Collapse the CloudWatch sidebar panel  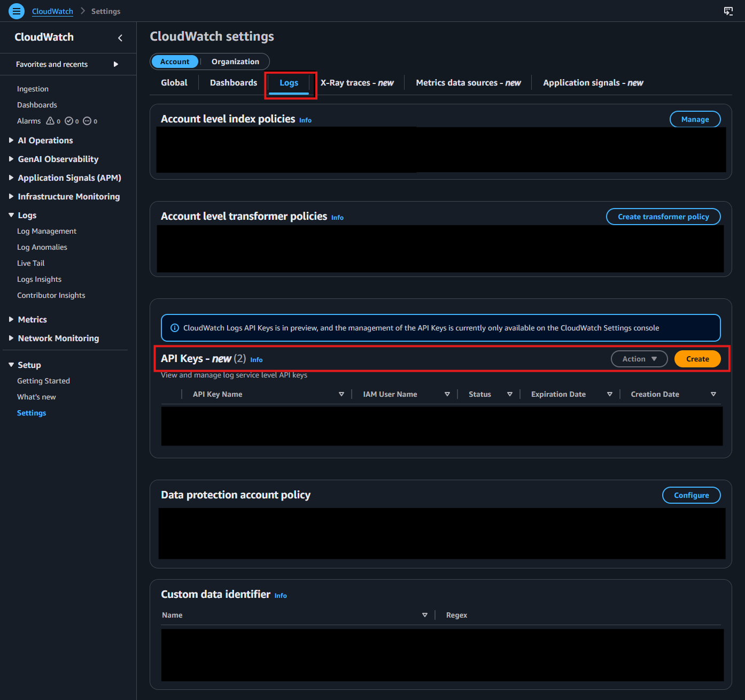click(120, 37)
